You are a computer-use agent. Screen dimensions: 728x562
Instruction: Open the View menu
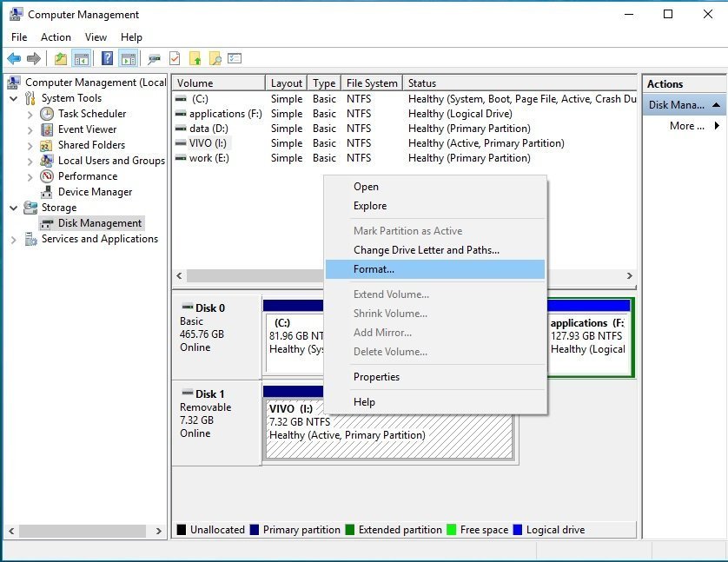coord(96,37)
